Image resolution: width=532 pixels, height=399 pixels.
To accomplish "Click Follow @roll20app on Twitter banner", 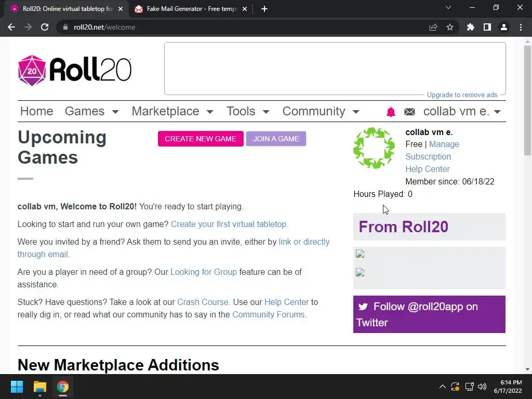I will coord(429,314).
